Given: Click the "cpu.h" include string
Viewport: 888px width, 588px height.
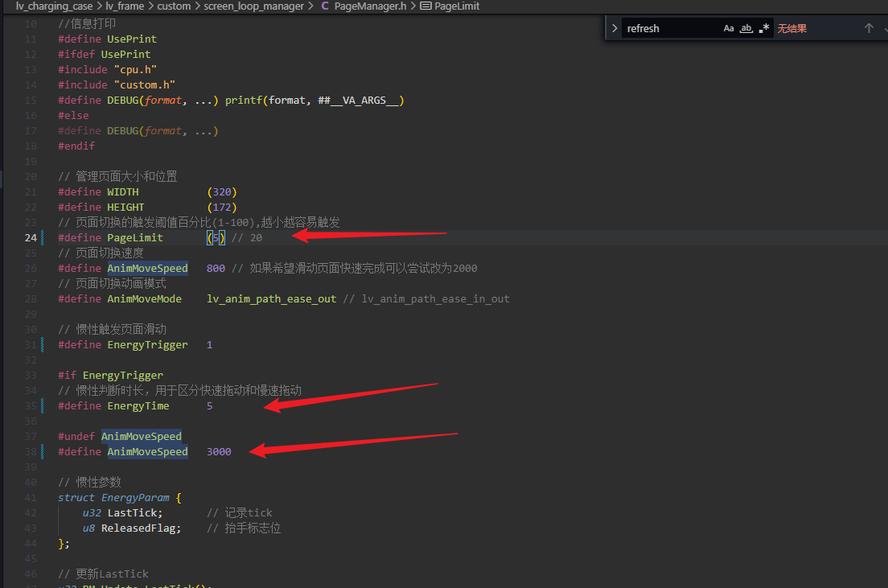Looking at the screenshot, I should (135, 70).
